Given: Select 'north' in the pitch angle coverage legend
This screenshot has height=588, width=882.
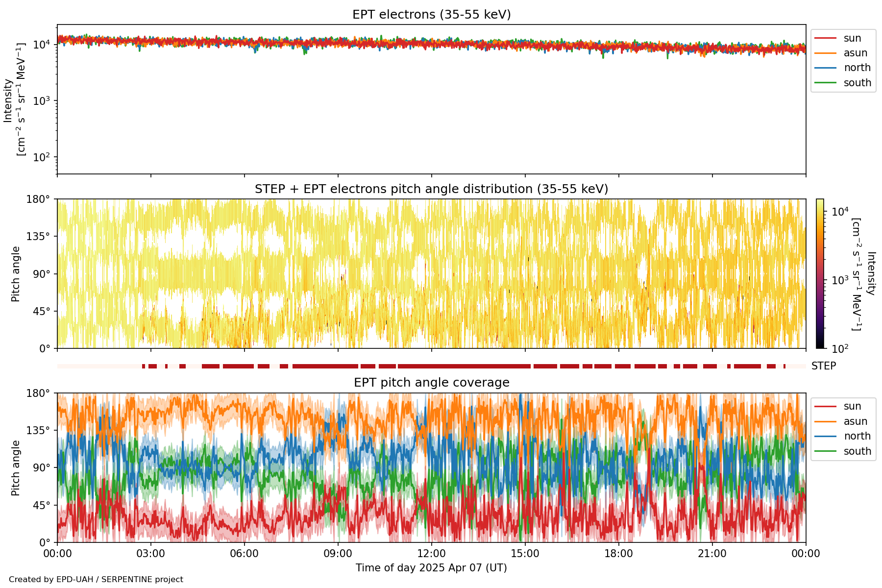Looking at the screenshot, I should 857,436.
